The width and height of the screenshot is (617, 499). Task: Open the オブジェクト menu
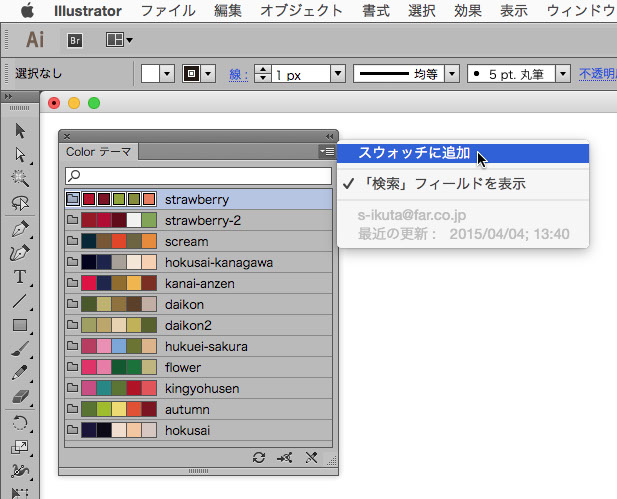point(301,11)
